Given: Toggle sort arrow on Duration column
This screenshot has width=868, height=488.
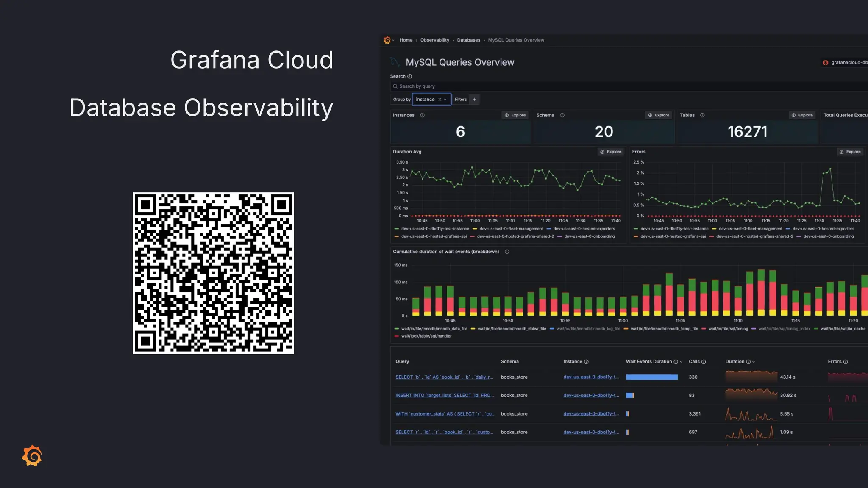Looking at the screenshot, I should 754,362.
